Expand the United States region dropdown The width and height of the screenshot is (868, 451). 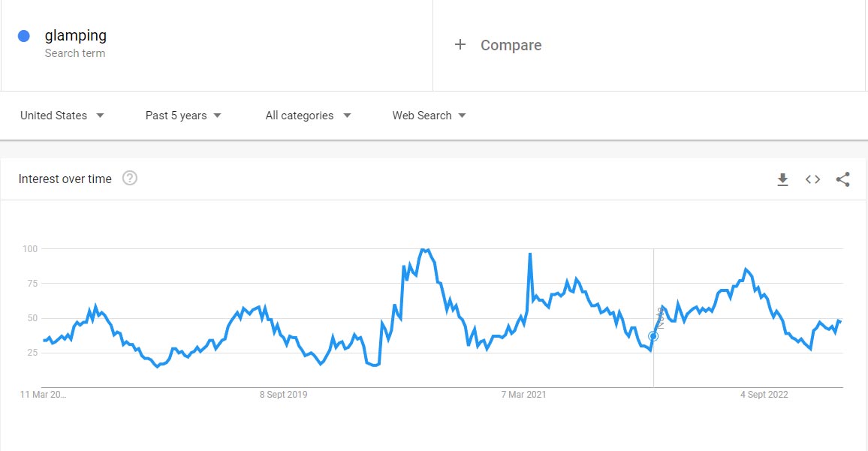click(x=62, y=116)
